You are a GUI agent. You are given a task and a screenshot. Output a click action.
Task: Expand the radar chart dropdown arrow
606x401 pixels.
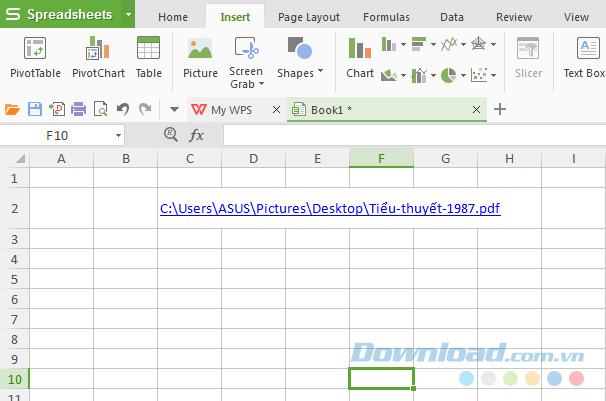[494, 44]
